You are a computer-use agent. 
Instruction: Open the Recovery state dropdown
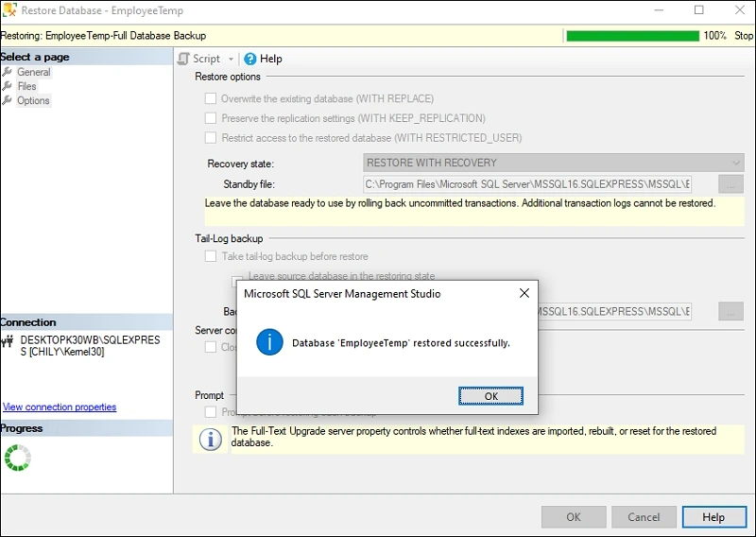coord(554,163)
